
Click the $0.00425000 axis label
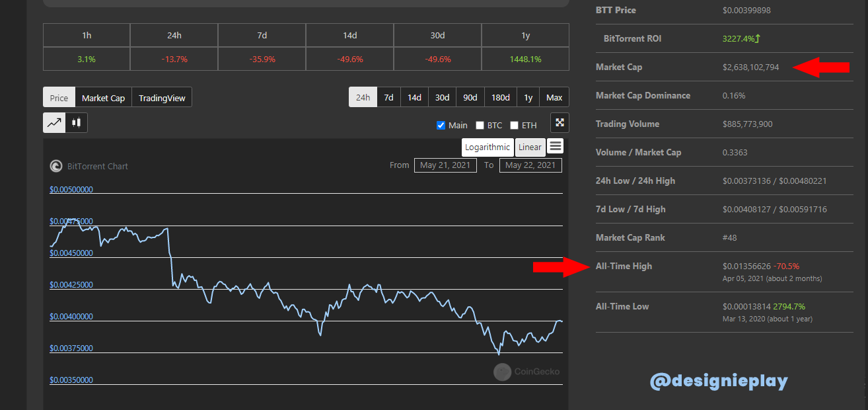pos(71,285)
